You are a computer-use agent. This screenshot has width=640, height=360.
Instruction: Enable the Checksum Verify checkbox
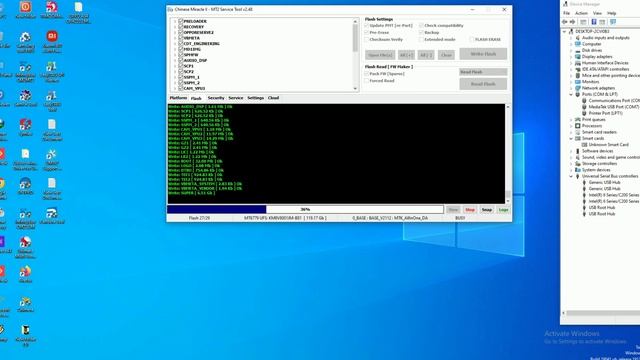[x=367, y=39]
